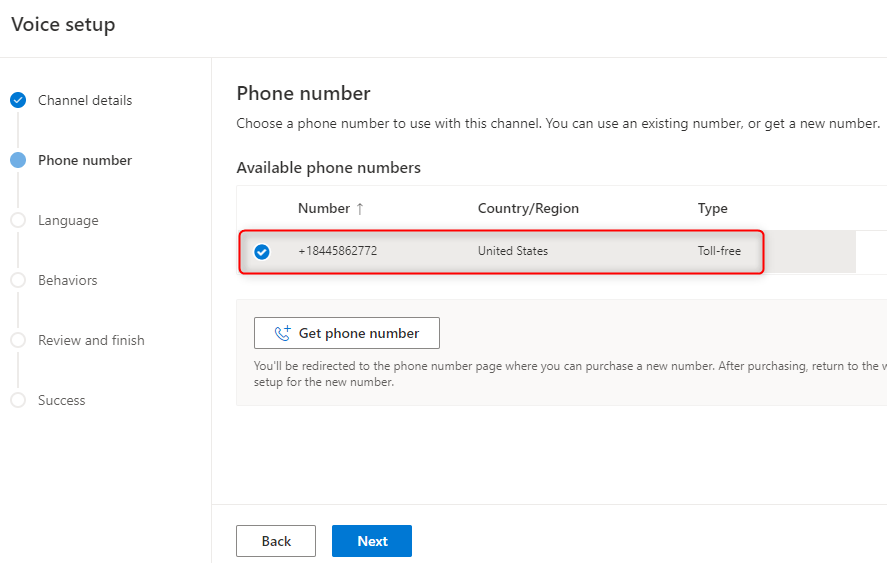The width and height of the screenshot is (887, 563).
Task: Jump to Review and finish step label
Action: pos(91,340)
